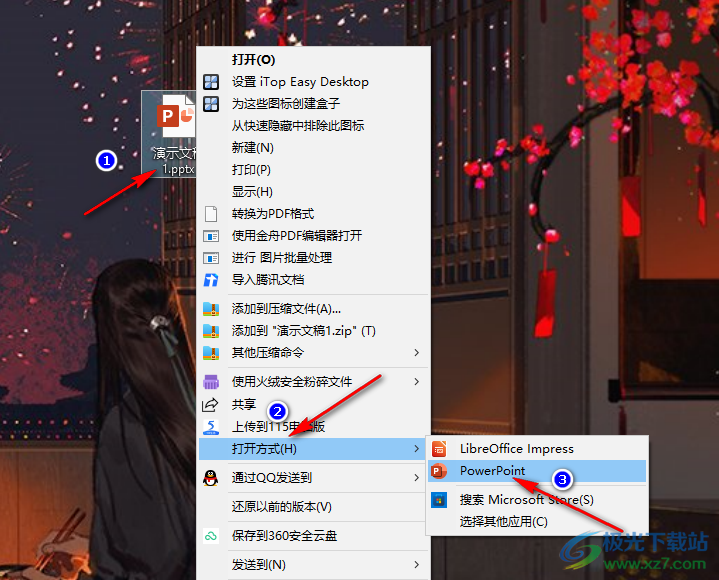Click the Tencent Docs import icon

pyautogui.click(x=211, y=280)
